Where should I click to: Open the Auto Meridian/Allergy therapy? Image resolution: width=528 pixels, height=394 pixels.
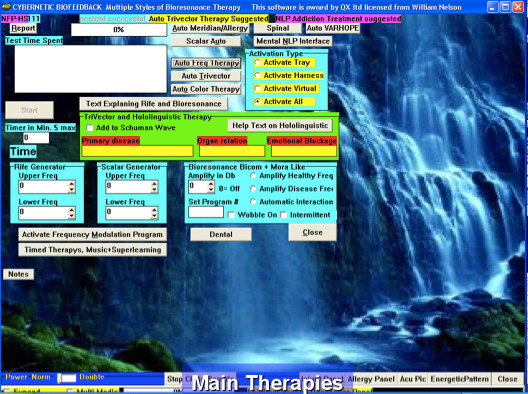[x=210, y=28]
